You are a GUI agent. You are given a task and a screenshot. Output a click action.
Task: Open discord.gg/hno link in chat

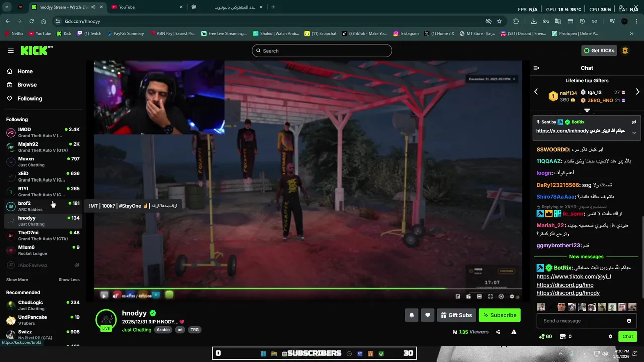click(565, 285)
